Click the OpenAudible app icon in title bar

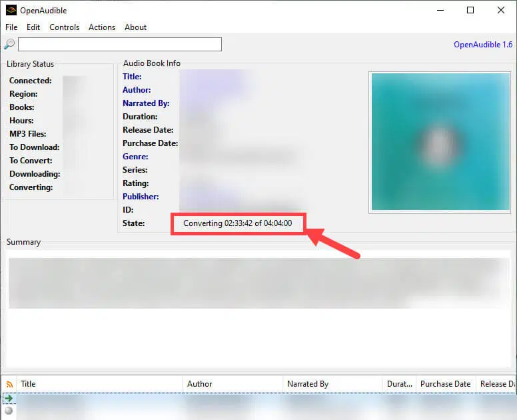point(11,10)
